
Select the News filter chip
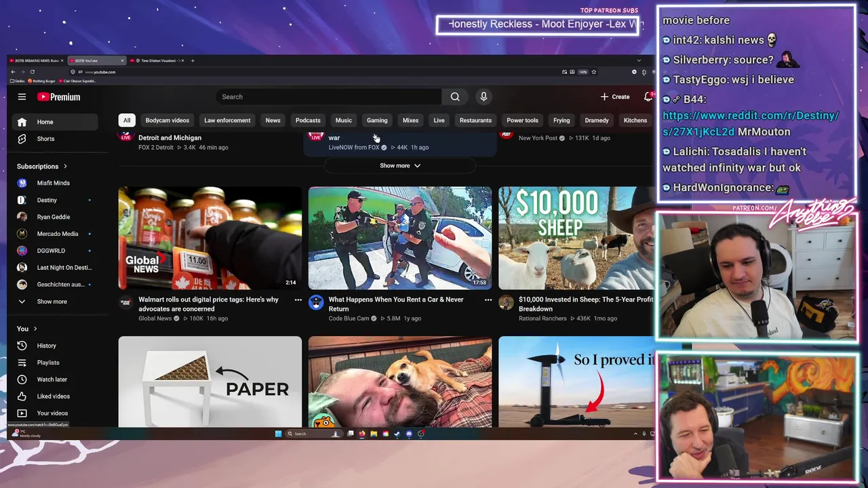point(273,121)
